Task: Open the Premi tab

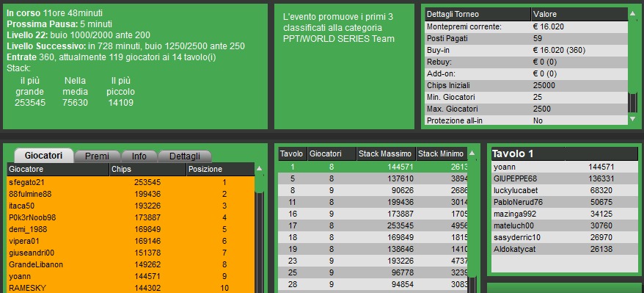Action: coord(97,156)
